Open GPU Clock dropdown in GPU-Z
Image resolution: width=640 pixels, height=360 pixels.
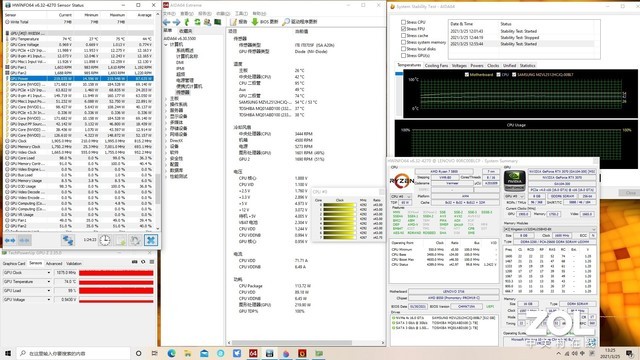tap(49, 273)
